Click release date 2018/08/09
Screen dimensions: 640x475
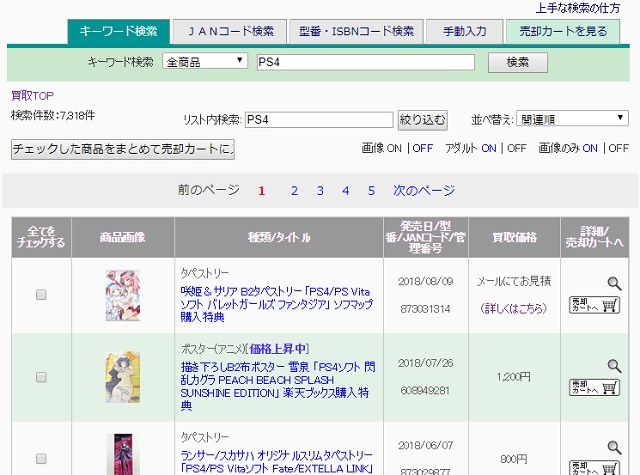click(x=426, y=281)
